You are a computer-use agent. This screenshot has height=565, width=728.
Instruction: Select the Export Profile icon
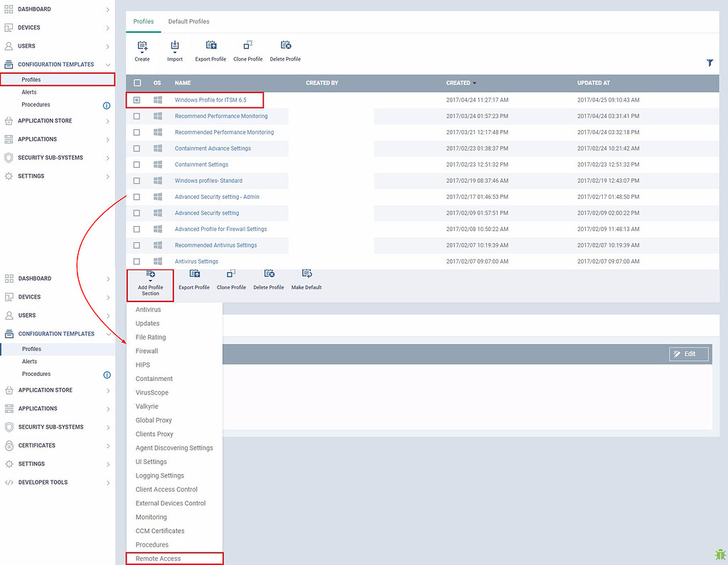pos(210,48)
